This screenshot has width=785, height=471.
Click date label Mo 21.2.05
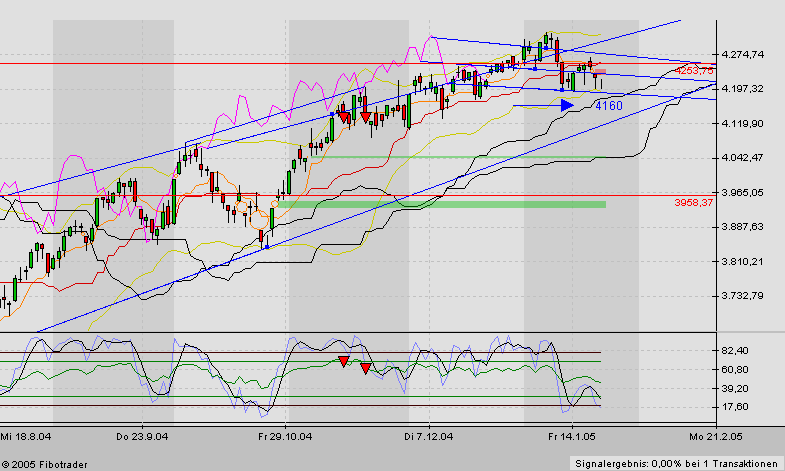pos(716,437)
